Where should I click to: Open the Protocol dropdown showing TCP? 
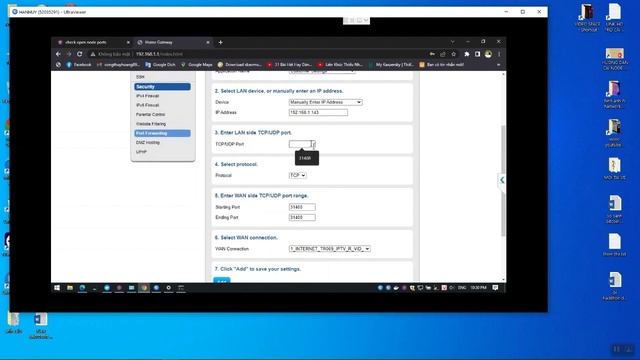298,176
